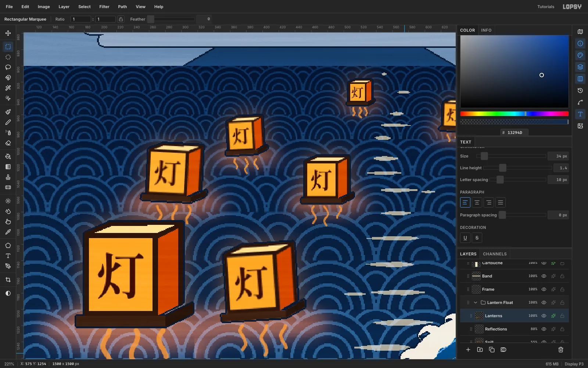Click the hue spectrum slider
Screen dimensions: 588x368
pos(514,114)
